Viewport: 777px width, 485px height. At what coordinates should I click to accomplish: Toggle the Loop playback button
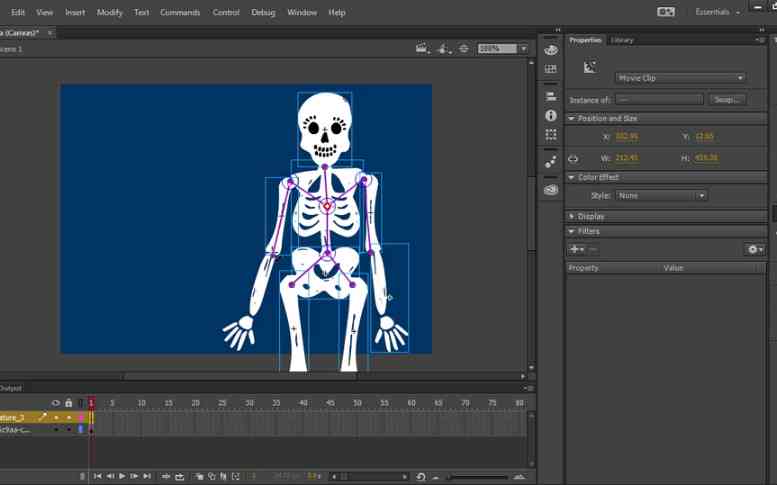click(179, 476)
